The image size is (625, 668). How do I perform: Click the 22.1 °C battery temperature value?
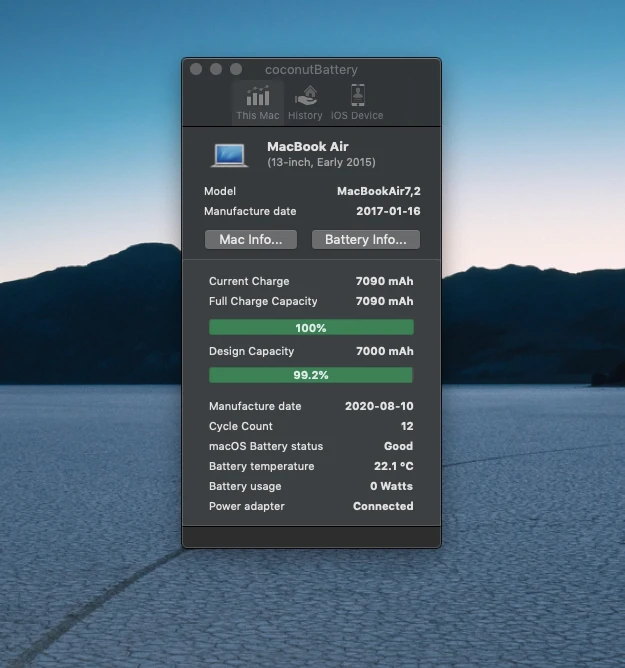pyautogui.click(x=394, y=466)
